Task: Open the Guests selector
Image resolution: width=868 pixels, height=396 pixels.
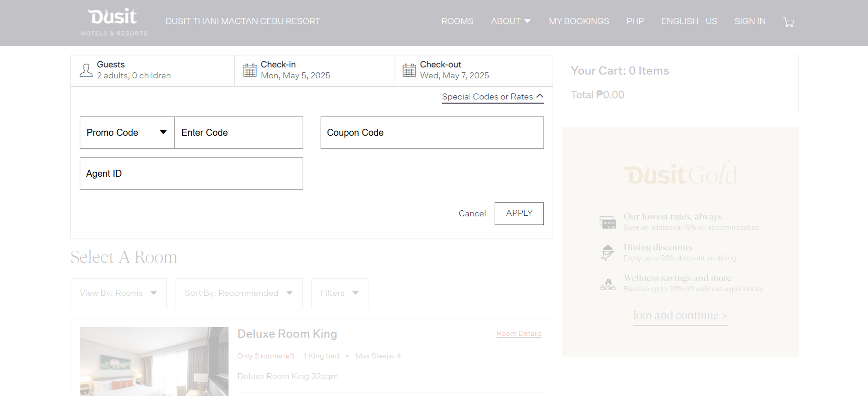Action: point(153,70)
